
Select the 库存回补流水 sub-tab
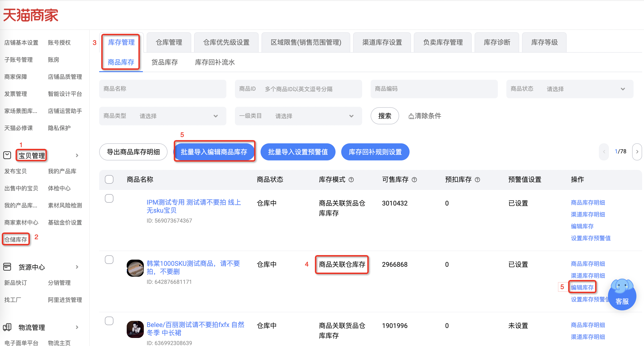click(215, 62)
